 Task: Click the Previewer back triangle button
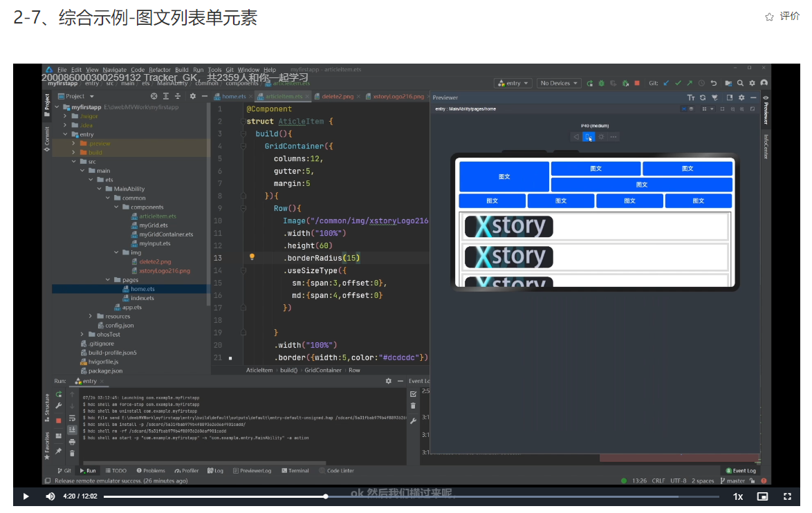coord(576,137)
